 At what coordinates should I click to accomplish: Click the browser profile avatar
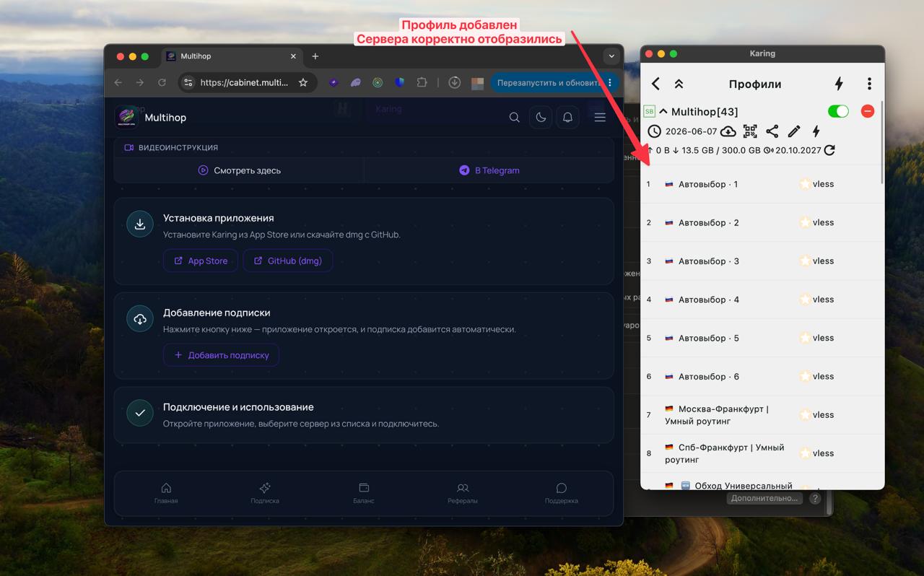477,83
